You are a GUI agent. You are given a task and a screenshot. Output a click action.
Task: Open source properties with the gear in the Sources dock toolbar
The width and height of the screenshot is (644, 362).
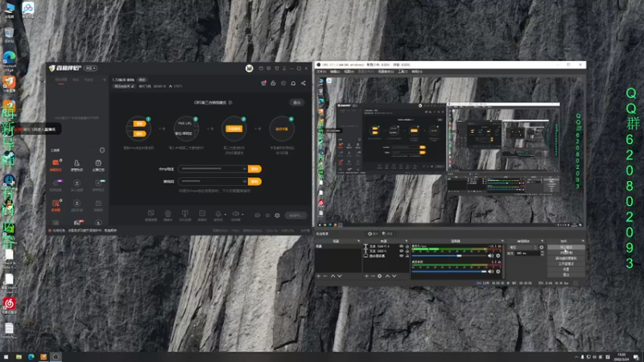[380, 276]
